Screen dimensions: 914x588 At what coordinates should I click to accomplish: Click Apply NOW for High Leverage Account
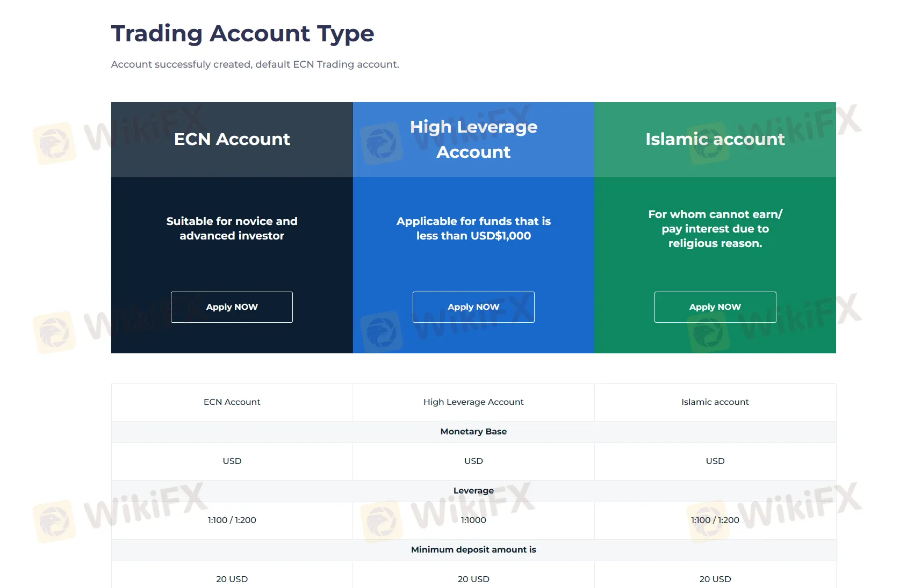point(473,307)
